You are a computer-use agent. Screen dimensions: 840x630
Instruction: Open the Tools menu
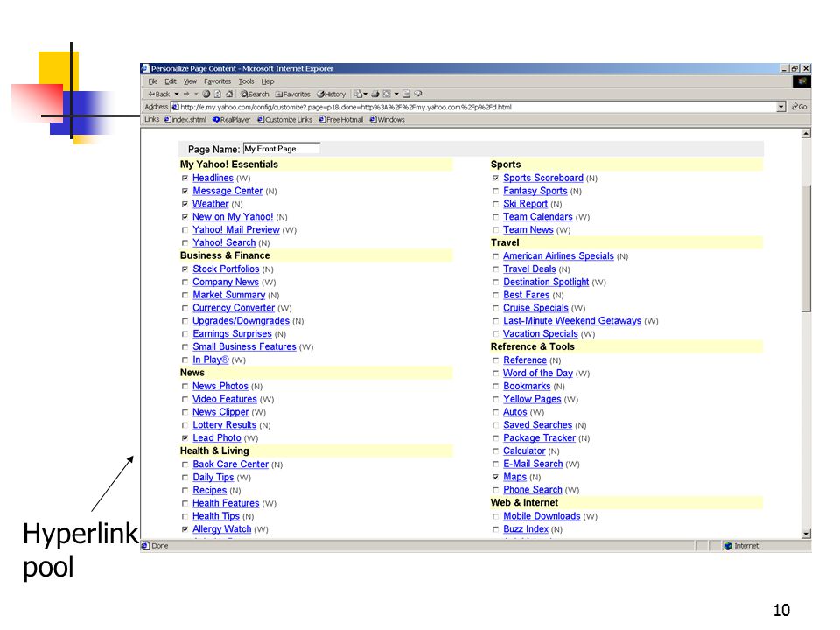246,81
